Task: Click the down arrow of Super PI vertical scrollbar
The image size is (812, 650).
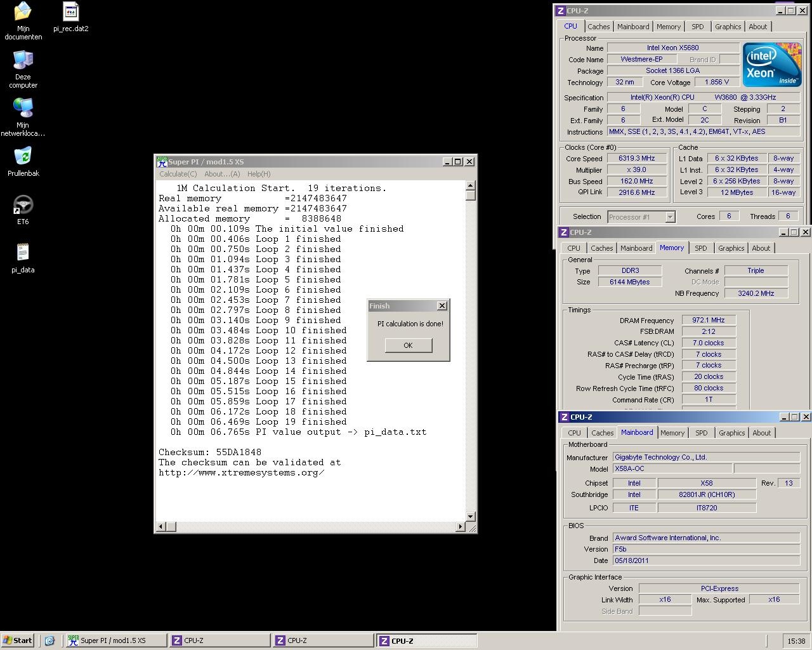Action: click(471, 516)
